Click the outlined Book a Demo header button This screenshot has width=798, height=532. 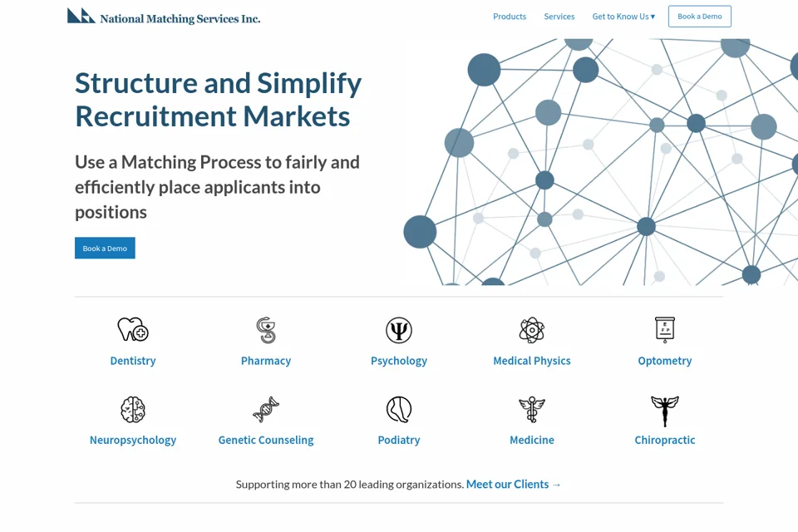[x=700, y=17]
